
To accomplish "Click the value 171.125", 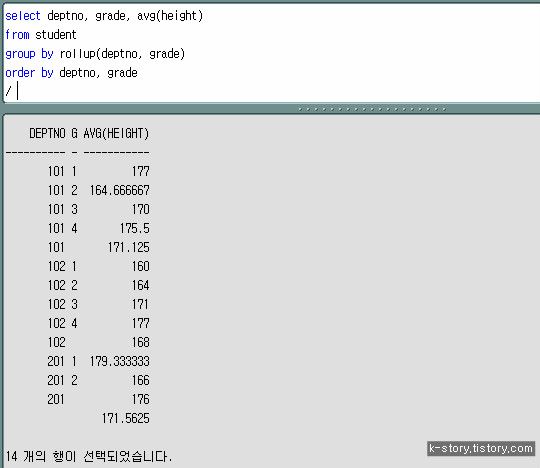I will (x=128, y=247).
